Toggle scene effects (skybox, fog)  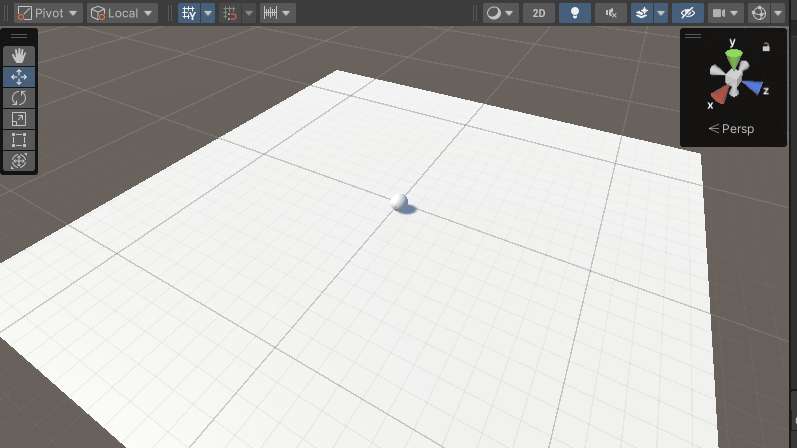[x=642, y=13]
